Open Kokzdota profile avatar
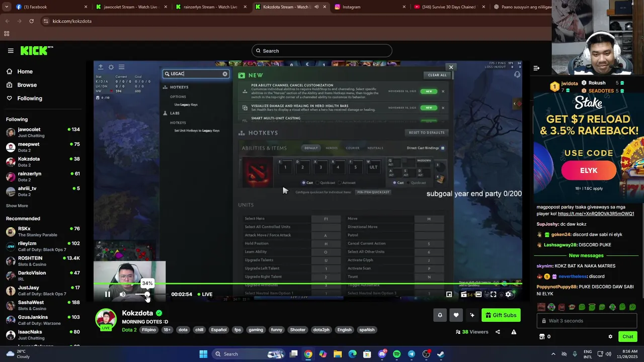Image resolution: width=644 pixels, height=362 pixels. [x=106, y=320]
